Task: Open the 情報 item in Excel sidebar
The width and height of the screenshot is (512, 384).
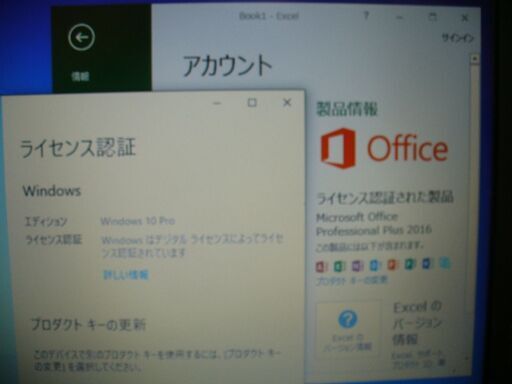Action: 80,77
